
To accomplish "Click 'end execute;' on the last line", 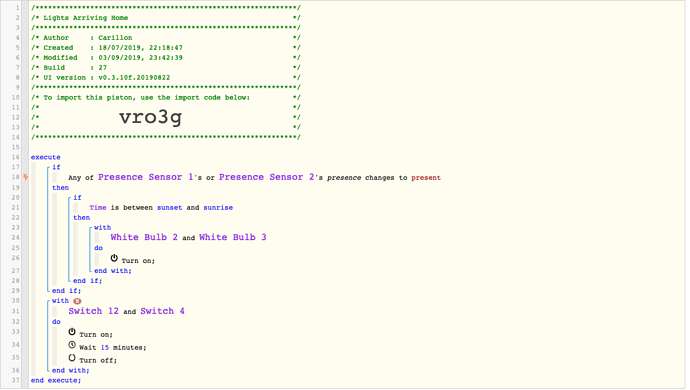I will pyautogui.click(x=56, y=380).
